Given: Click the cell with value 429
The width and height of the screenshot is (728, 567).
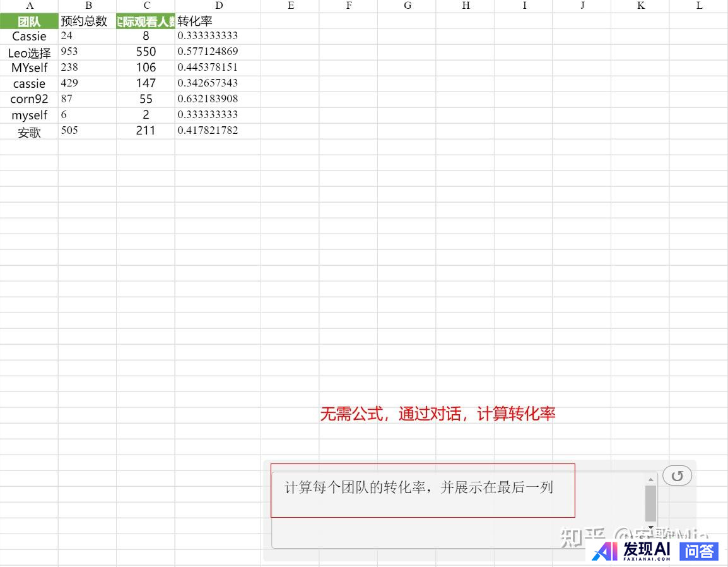Looking at the screenshot, I should [x=88, y=83].
